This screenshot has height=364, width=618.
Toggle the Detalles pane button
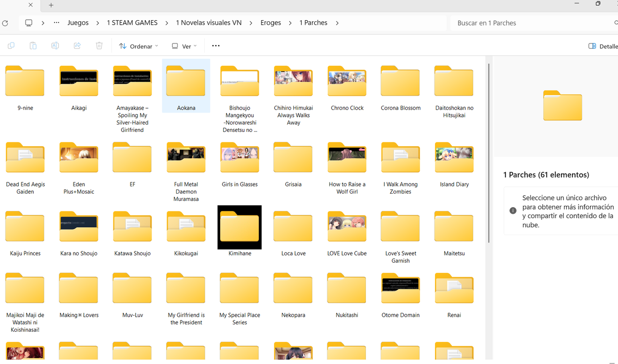(603, 46)
